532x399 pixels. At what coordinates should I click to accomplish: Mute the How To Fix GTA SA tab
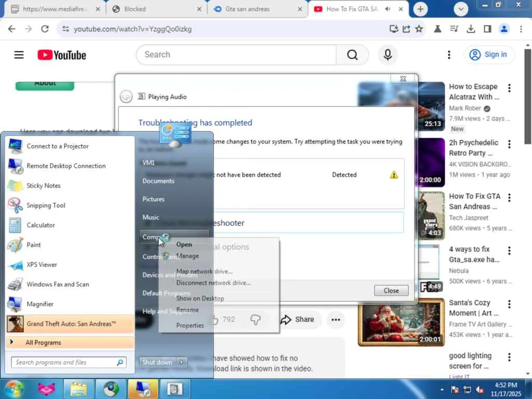(x=388, y=9)
